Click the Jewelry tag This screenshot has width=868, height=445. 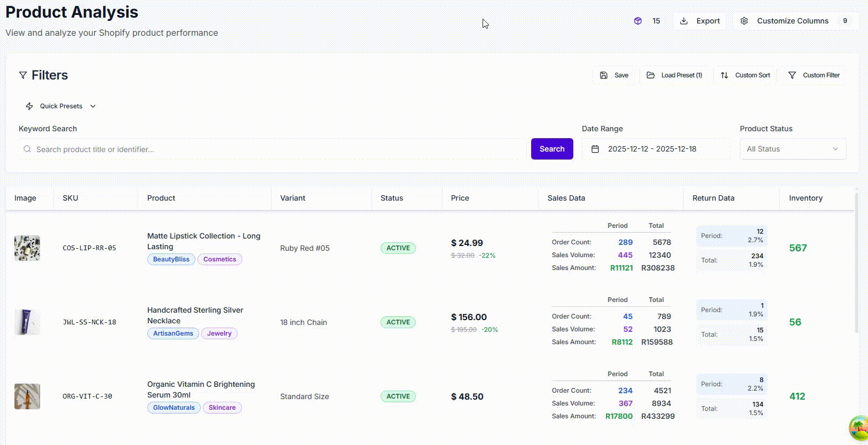tap(219, 333)
